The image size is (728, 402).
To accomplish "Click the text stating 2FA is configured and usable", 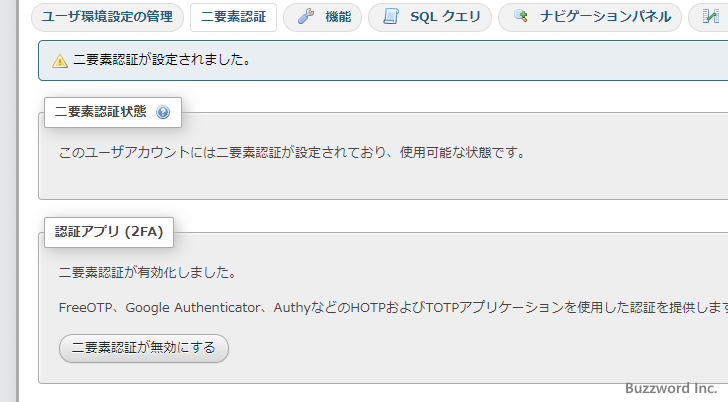I will pyautogui.click(x=292, y=152).
